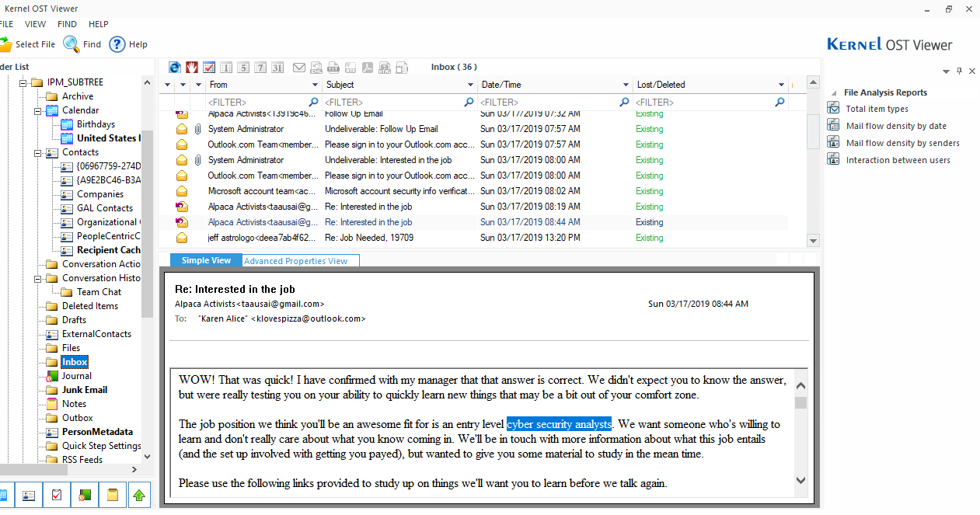Open contacts view from bottom icon bar
The image size is (980, 515).
pyautogui.click(x=30, y=495)
